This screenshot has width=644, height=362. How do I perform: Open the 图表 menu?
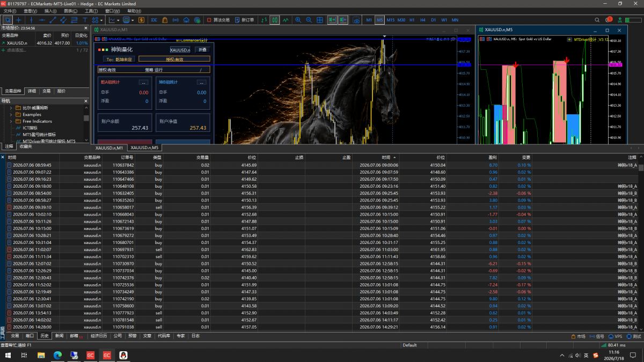point(70,11)
